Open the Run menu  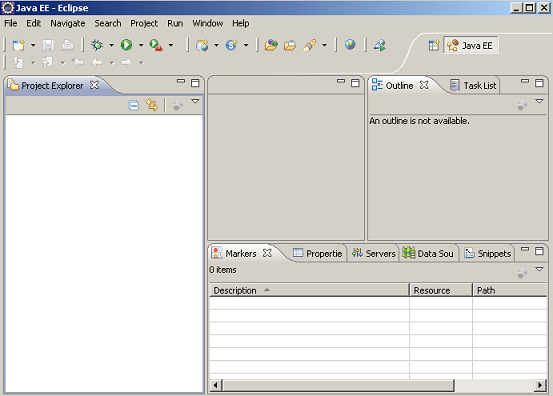click(x=175, y=23)
